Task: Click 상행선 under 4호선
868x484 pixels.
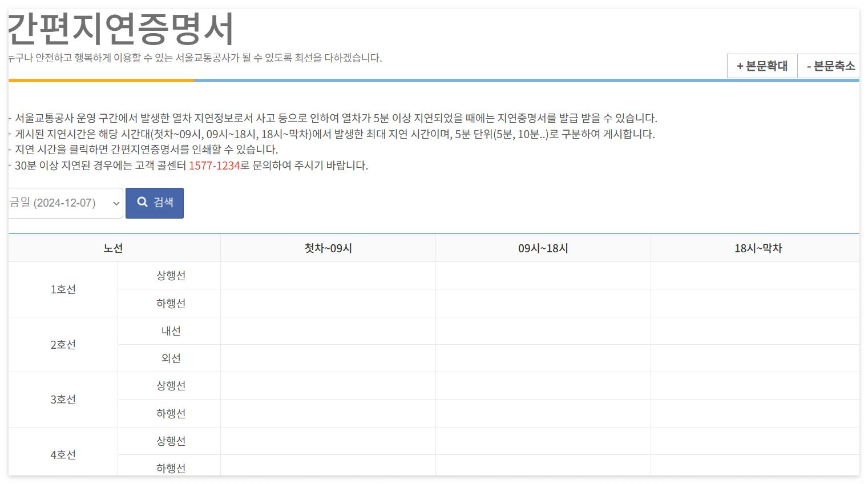Action: [x=171, y=441]
